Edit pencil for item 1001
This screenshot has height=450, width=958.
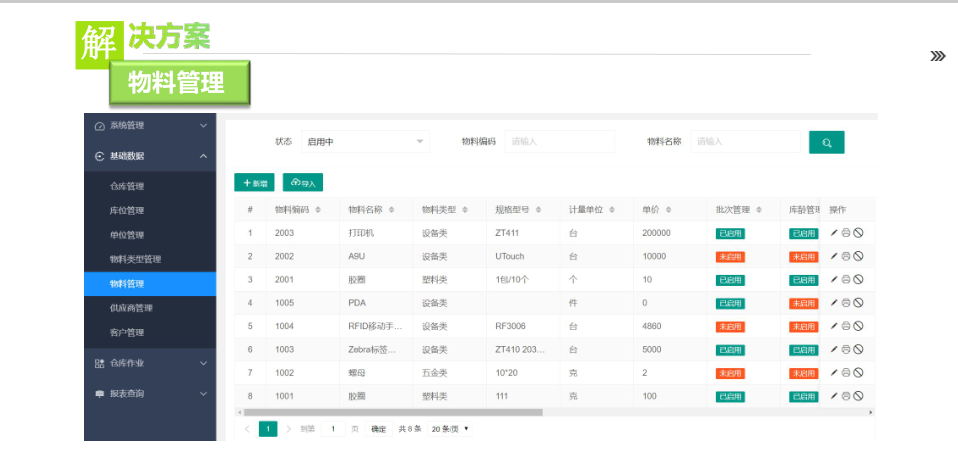pyautogui.click(x=834, y=396)
